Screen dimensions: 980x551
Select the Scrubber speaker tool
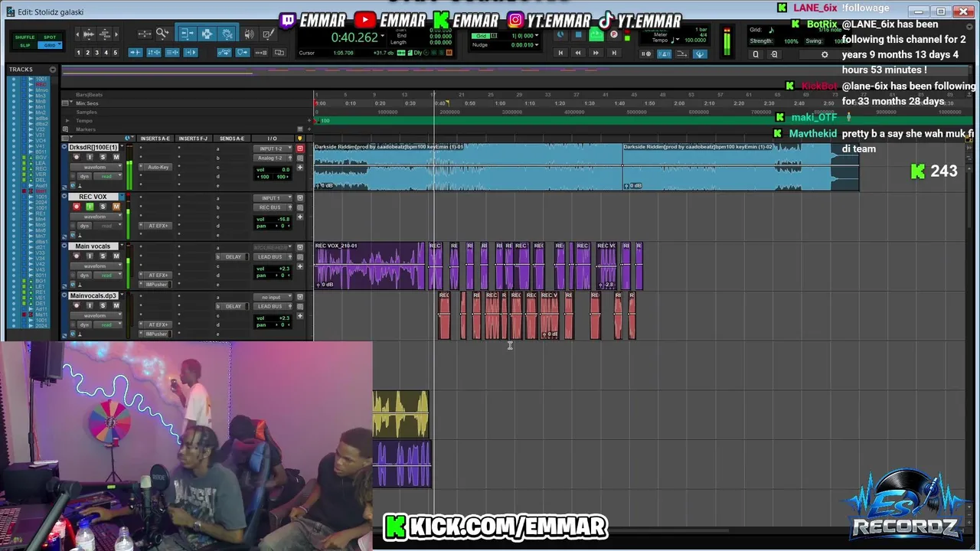coord(250,34)
